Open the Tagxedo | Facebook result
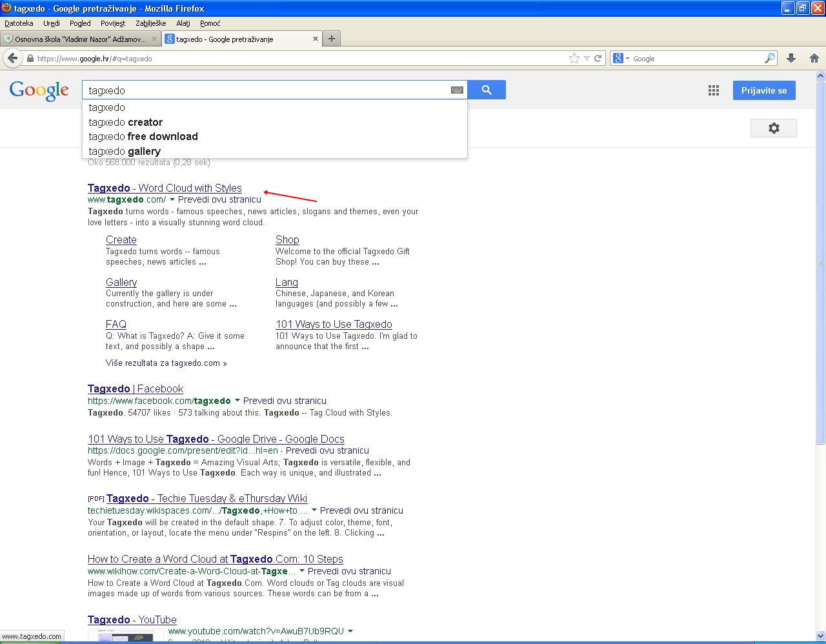 point(136,388)
